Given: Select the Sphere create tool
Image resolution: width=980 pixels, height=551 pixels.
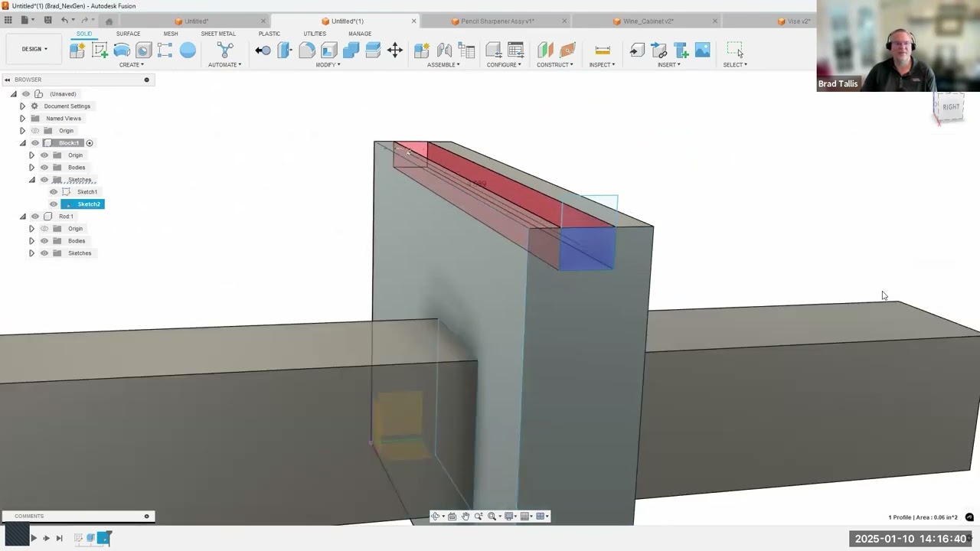Looking at the screenshot, I should (x=188, y=51).
